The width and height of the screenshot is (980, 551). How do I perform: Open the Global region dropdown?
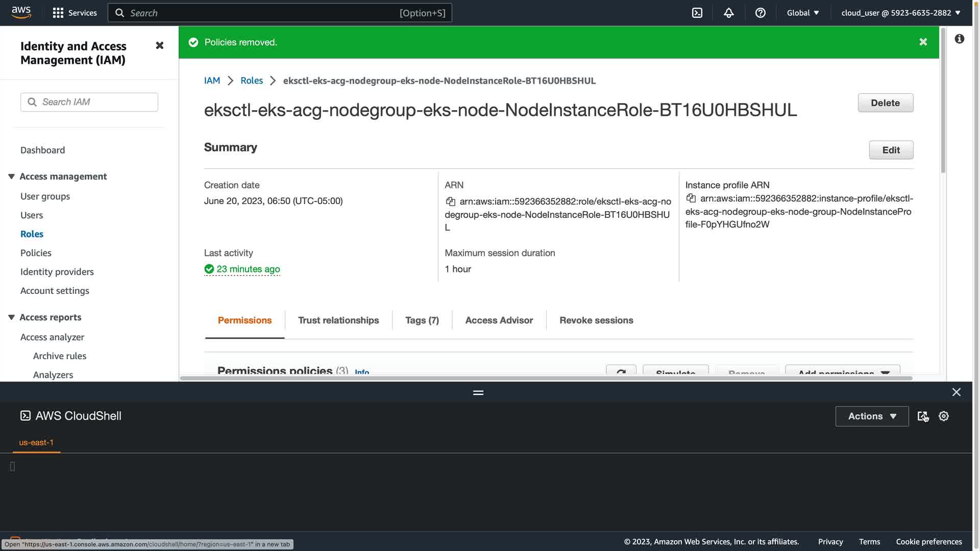coord(803,13)
